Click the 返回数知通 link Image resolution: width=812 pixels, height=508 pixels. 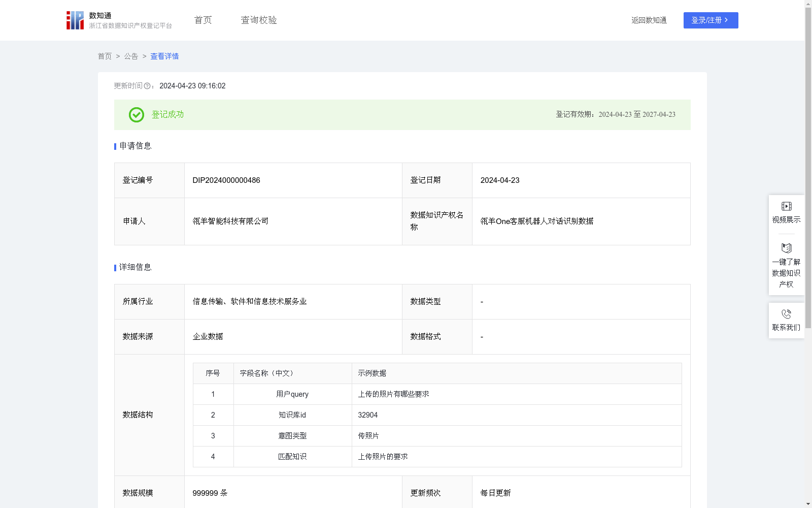[649, 20]
